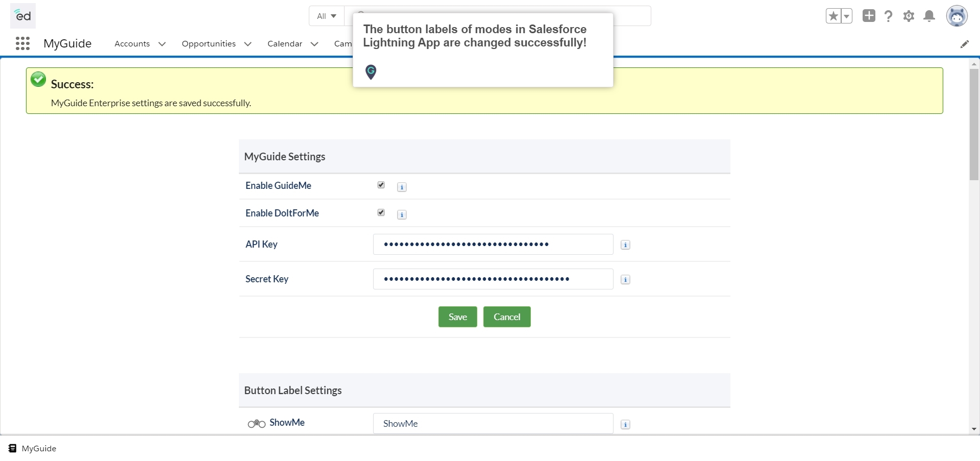This screenshot has height=461, width=980.
Task: Click the Button Label Settings header
Action: 484,391
